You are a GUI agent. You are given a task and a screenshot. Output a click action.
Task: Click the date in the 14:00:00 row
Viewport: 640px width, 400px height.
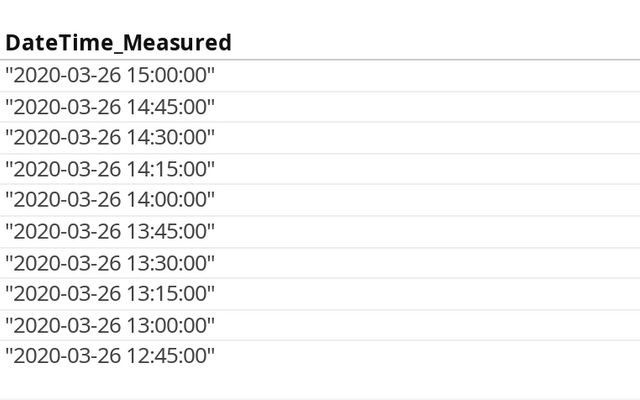(67, 200)
